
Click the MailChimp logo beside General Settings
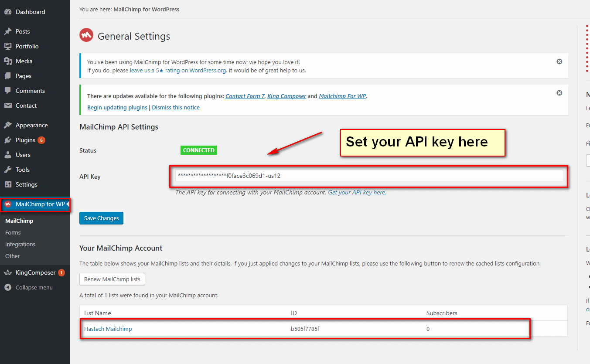(x=86, y=35)
